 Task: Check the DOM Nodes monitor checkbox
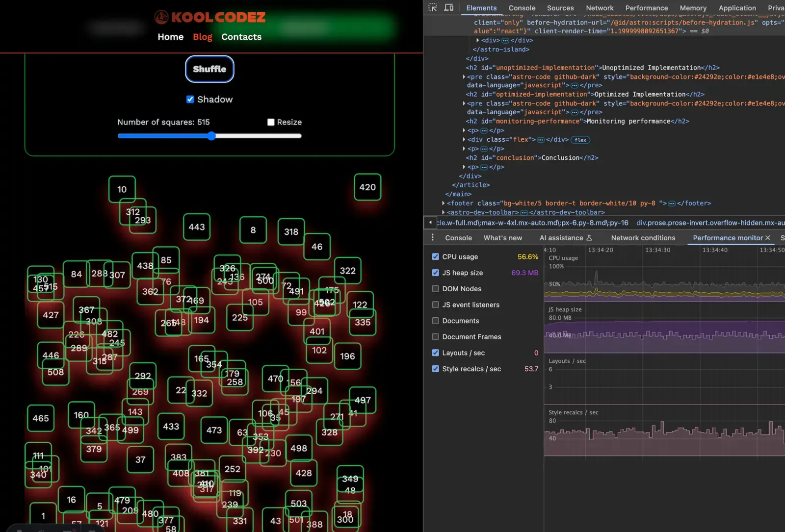point(435,289)
